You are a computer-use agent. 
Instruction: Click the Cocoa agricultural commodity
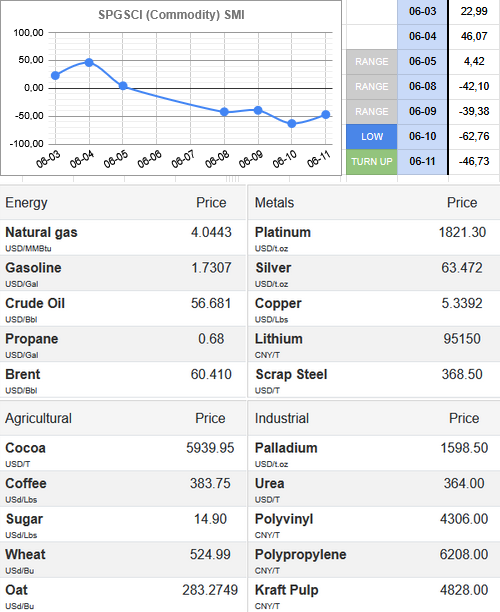click(25, 448)
